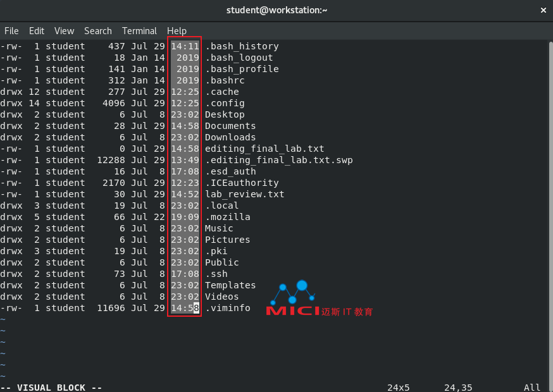Screen dimensions: 553x392
Task: Click the size 12288 in the .swp row
Action: pyautogui.click(x=111, y=160)
